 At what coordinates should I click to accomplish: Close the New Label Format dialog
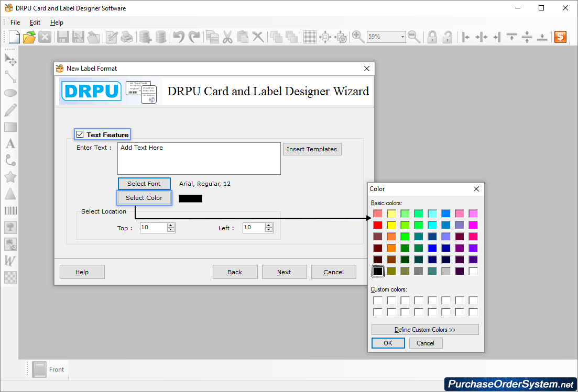point(367,69)
